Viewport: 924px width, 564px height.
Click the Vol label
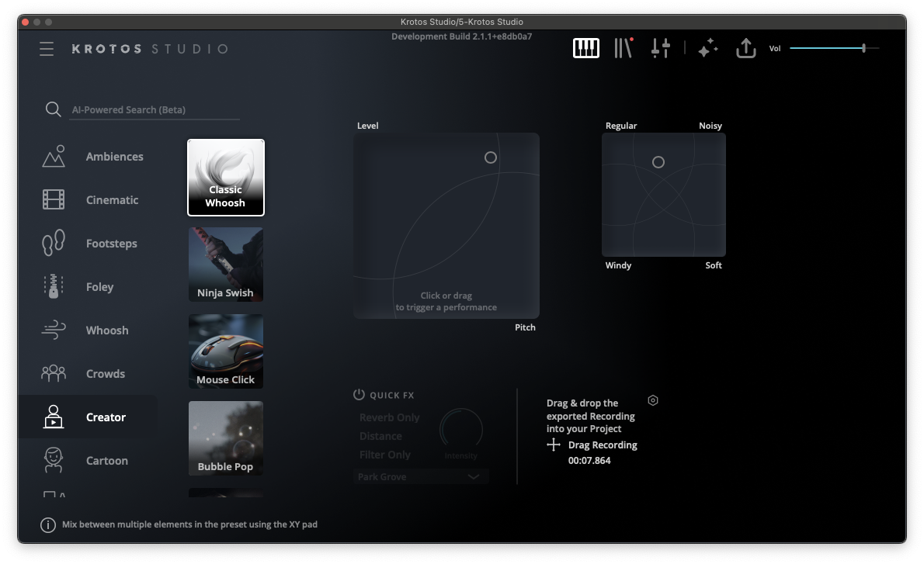coord(774,49)
